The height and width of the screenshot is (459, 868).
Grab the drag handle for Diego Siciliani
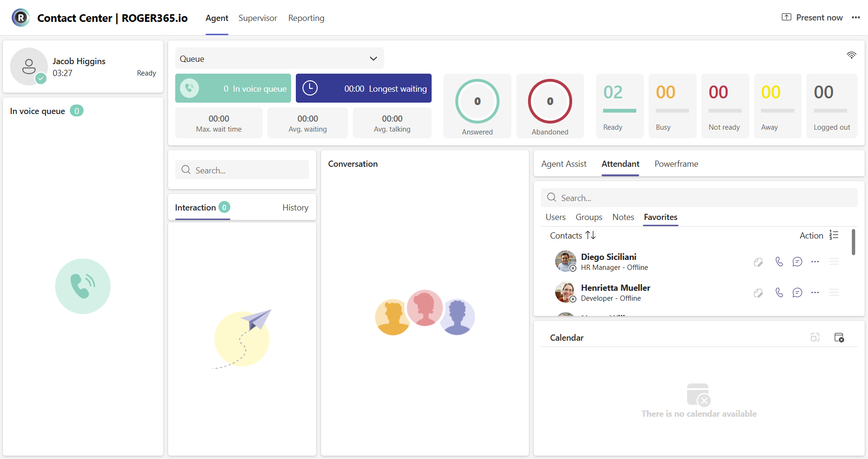tap(834, 262)
